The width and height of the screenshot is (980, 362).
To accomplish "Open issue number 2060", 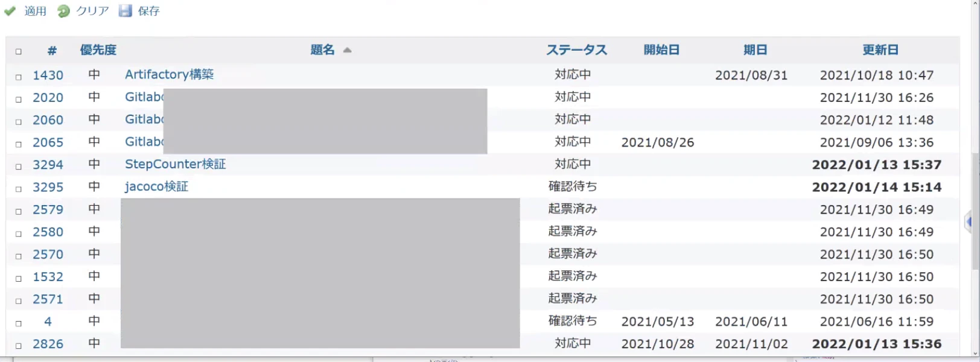I will point(48,120).
